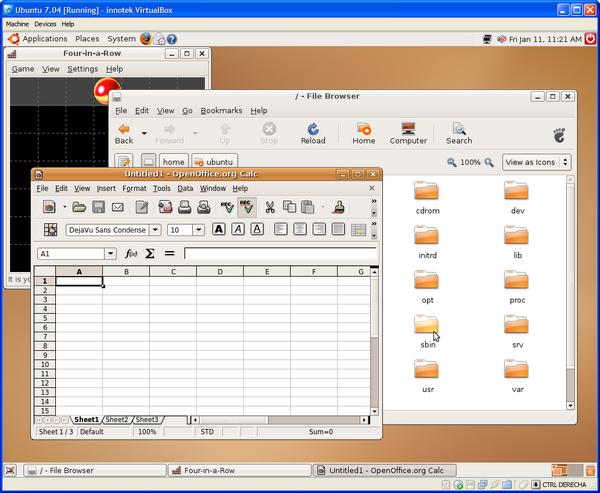
Task: Select the cdrom folder
Action: [x=427, y=198]
